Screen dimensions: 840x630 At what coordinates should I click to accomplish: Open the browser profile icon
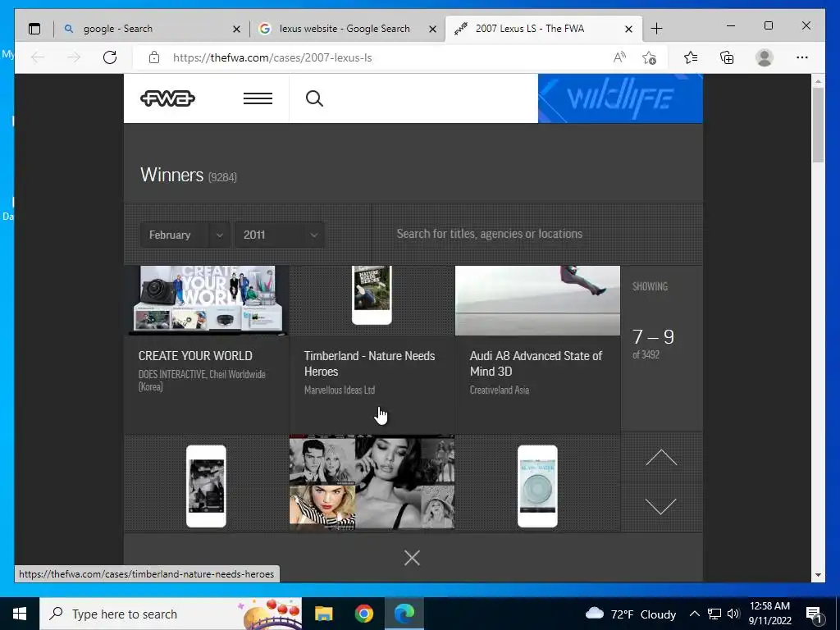click(765, 57)
